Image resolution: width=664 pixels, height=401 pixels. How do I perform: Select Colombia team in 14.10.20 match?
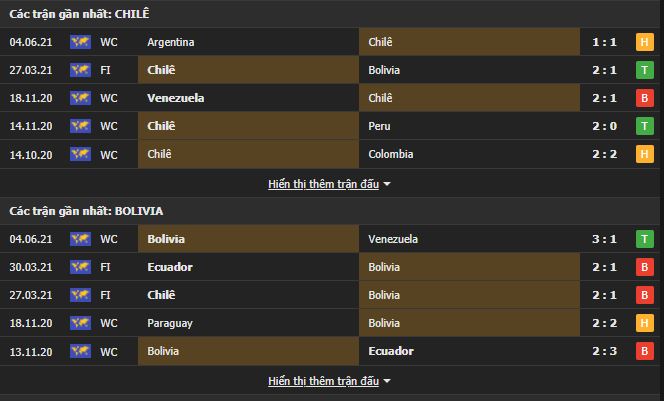click(390, 154)
